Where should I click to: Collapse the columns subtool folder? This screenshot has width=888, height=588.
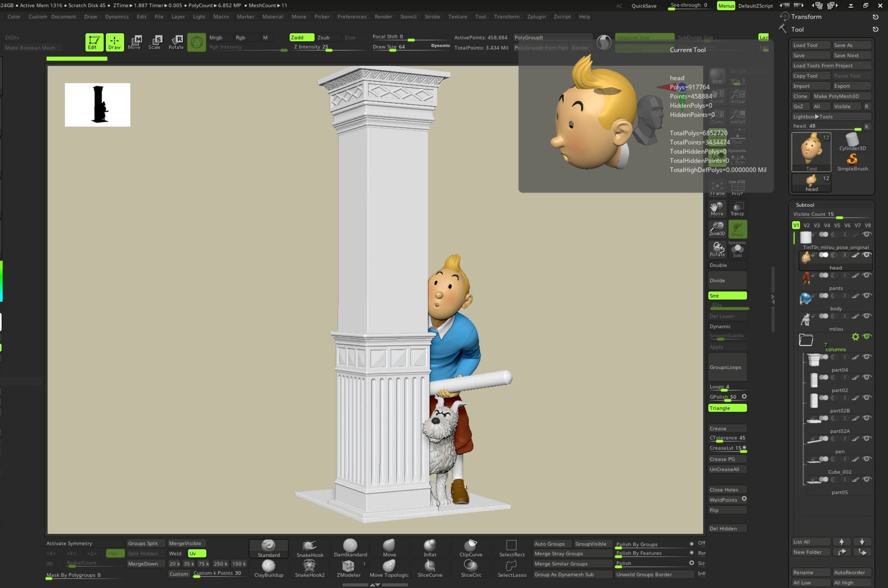coord(805,340)
